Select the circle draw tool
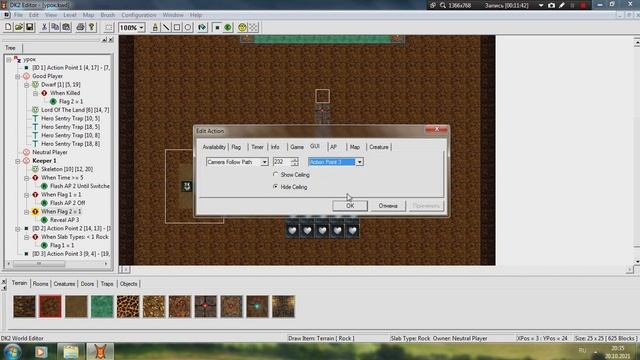The height and width of the screenshot is (360, 640). [x=188, y=27]
